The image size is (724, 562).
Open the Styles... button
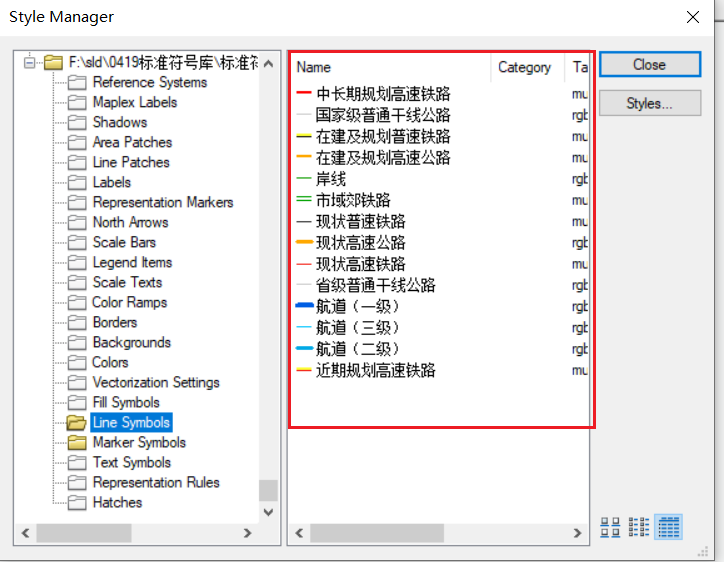coord(650,103)
